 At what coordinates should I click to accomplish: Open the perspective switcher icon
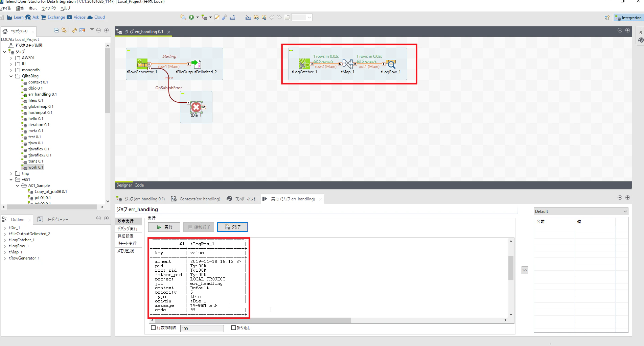point(607,18)
